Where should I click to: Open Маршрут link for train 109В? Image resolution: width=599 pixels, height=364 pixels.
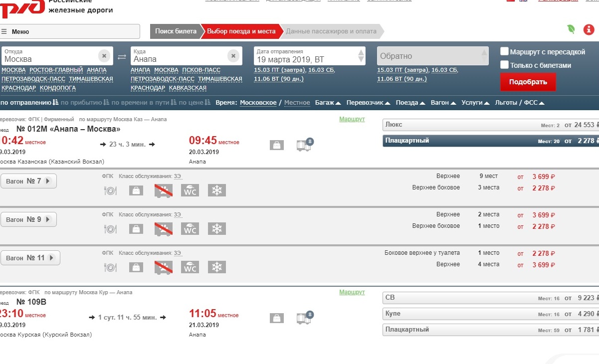(x=352, y=292)
